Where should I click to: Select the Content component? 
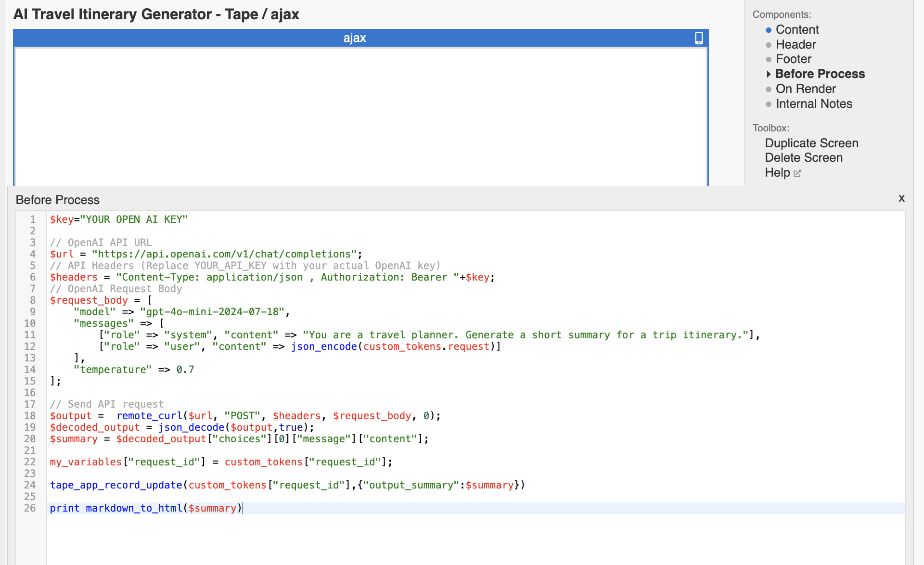797,30
